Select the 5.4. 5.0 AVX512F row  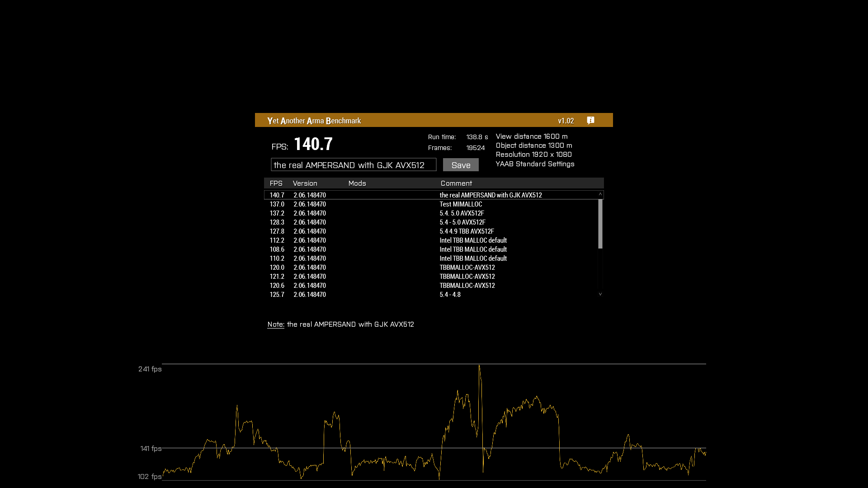pyautogui.click(x=431, y=213)
